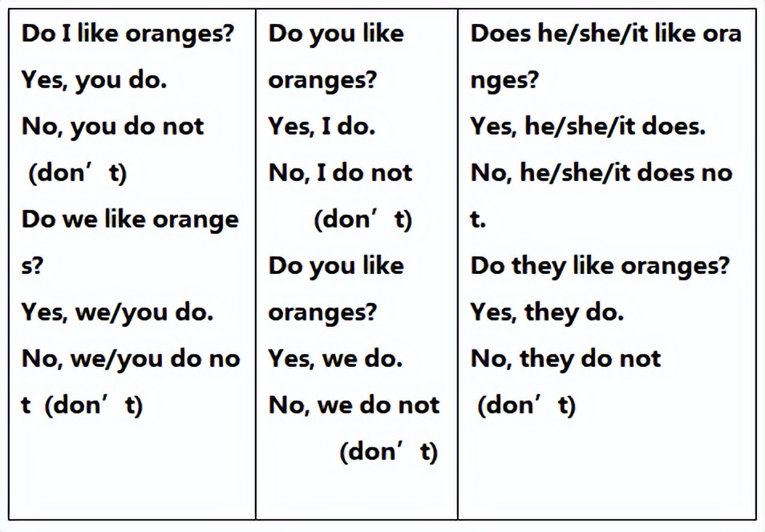Viewport: 765px width, 532px height.
Task: Select the line "Yes, they do."
Action: click(x=547, y=312)
